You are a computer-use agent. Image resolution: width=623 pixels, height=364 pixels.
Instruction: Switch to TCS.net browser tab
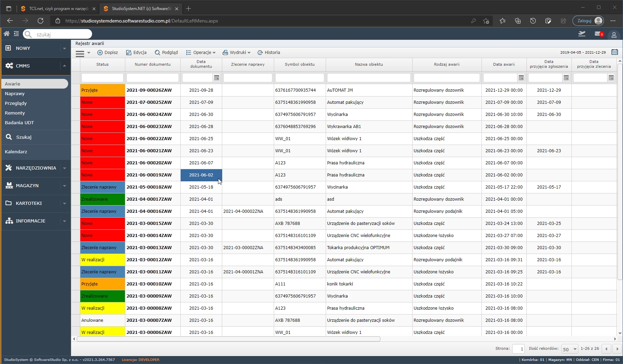[58, 8]
